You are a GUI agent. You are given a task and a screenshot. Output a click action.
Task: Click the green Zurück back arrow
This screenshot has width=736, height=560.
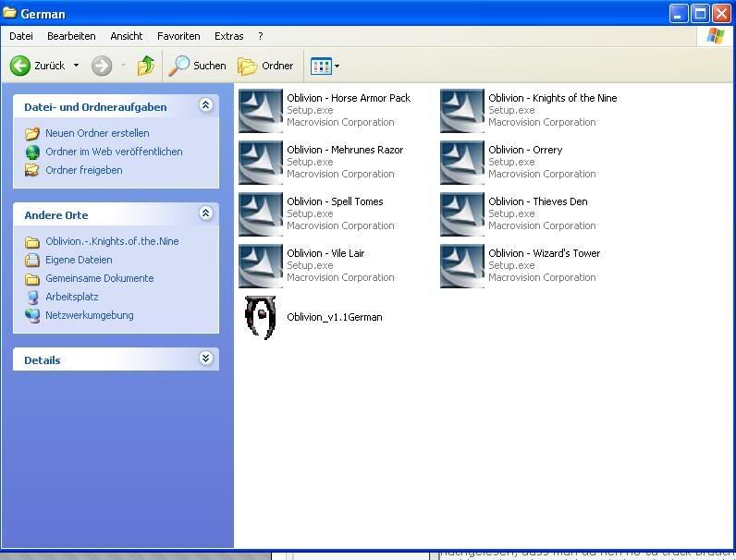[x=20, y=66]
